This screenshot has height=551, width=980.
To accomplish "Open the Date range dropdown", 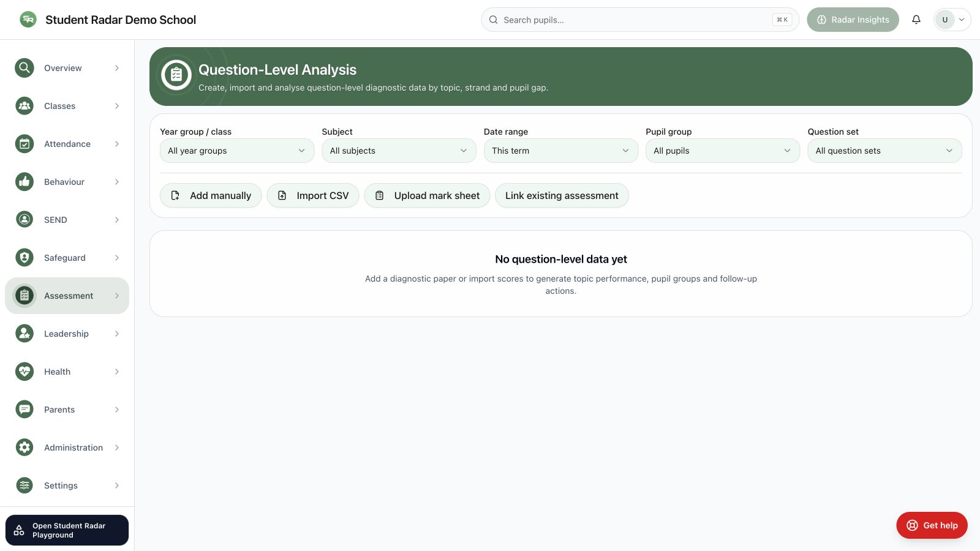I will (561, 151).
